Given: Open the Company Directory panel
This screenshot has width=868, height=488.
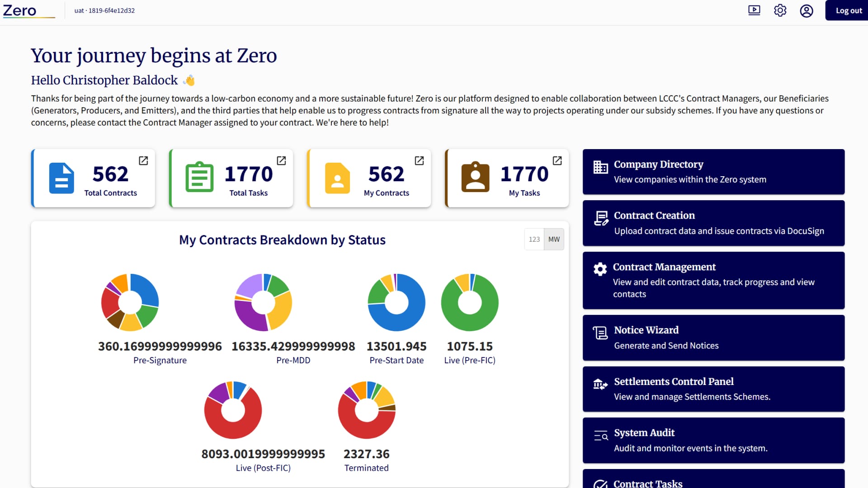Looking at the screenshot, I should (x=713, y=172).
